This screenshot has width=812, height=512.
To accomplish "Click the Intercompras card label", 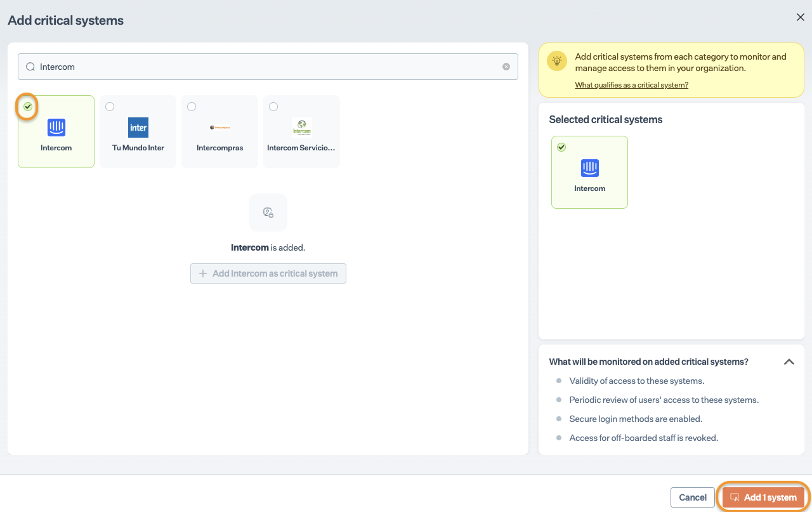I will pyautogui.click(x=219, y=148).
